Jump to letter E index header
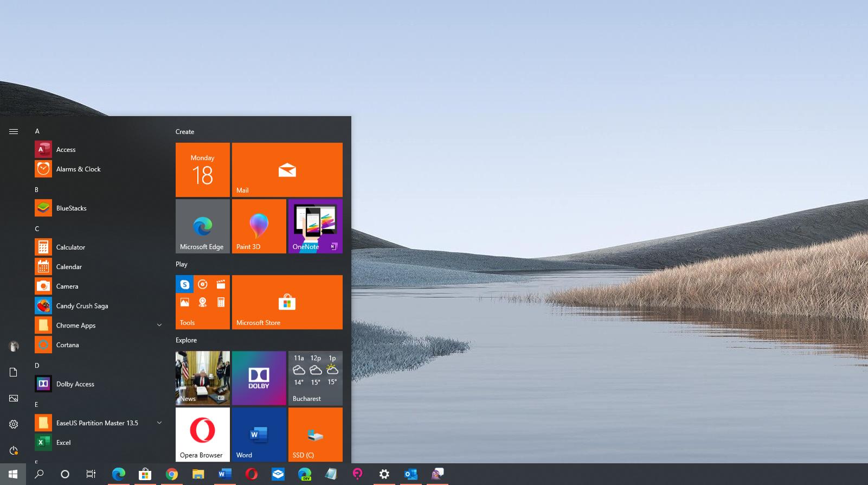Screen dimensions: 868x485 coord(36,405)
